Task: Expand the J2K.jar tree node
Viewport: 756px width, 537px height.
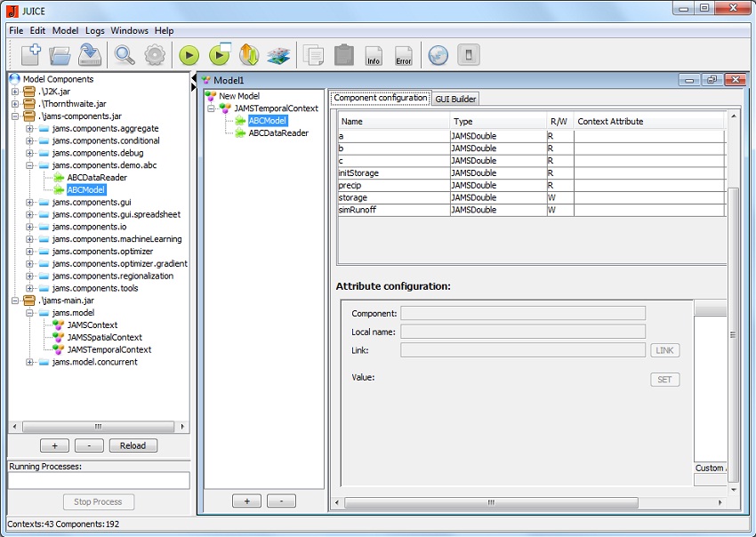Action: tap(15, 92)
